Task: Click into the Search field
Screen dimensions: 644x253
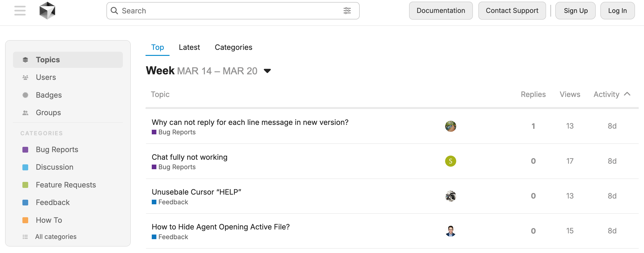Action: tap(233, 10)
